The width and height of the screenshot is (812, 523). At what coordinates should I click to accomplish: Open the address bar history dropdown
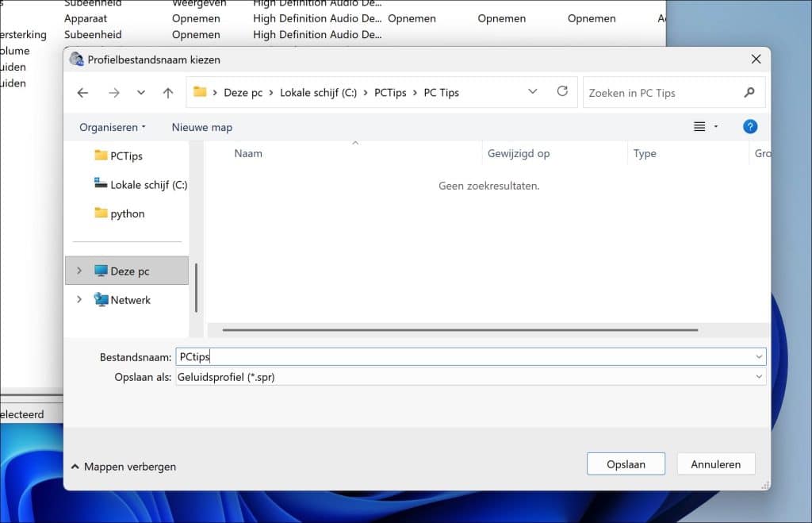[532, 92]
